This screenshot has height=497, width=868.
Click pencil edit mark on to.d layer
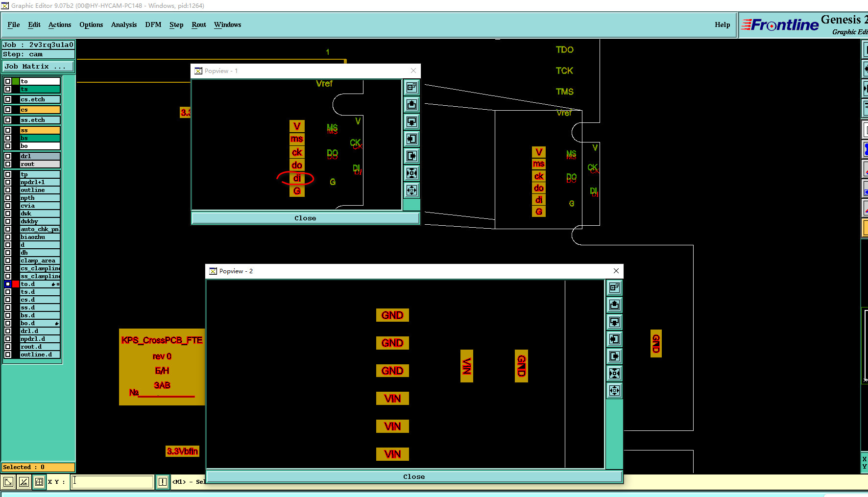[x=53, y=284]
